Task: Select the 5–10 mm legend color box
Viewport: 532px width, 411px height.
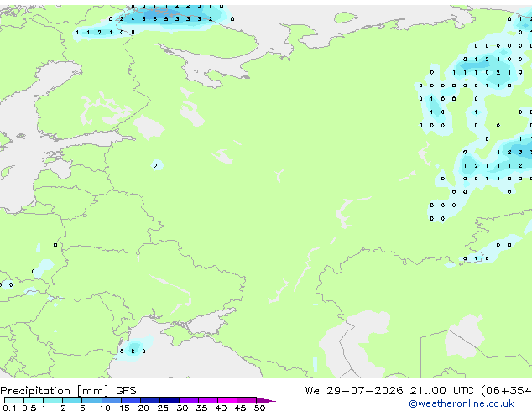Action: (92, 400)
